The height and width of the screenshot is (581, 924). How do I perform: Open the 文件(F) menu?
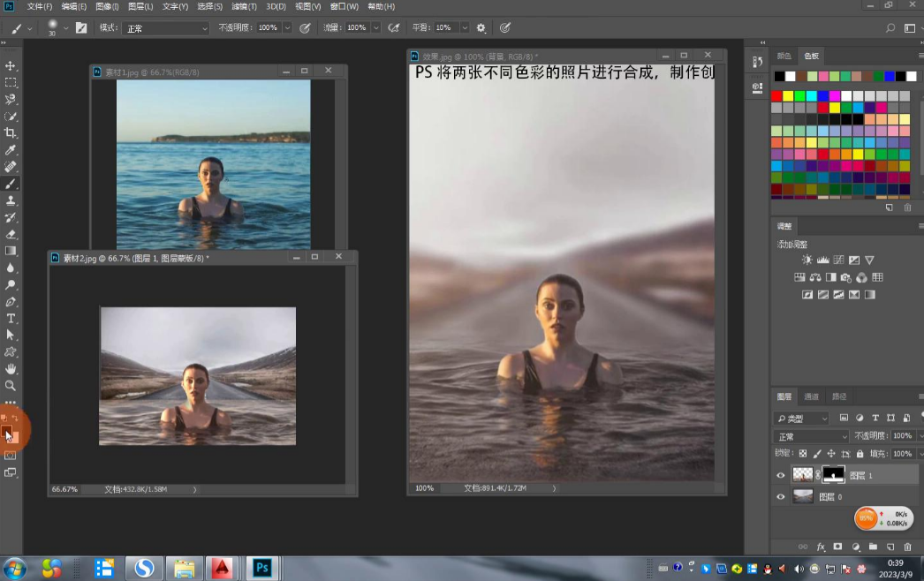point(40,6)
